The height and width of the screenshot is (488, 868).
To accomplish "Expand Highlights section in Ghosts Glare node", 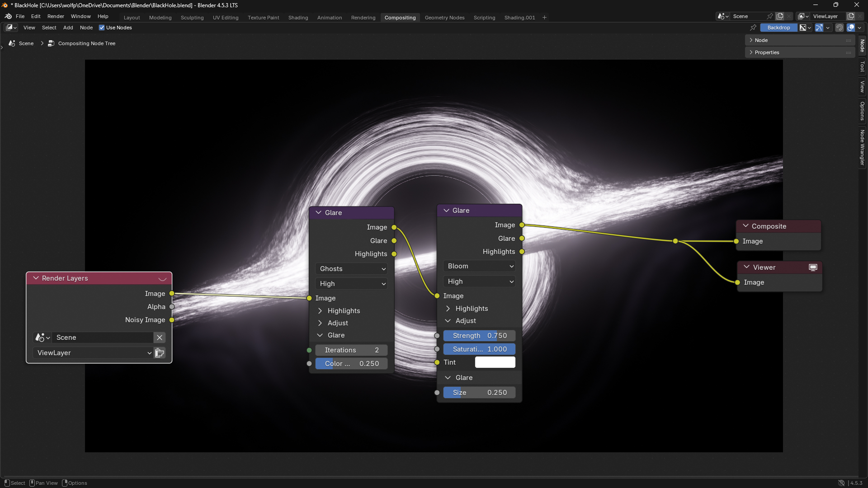I will point(320,311).
